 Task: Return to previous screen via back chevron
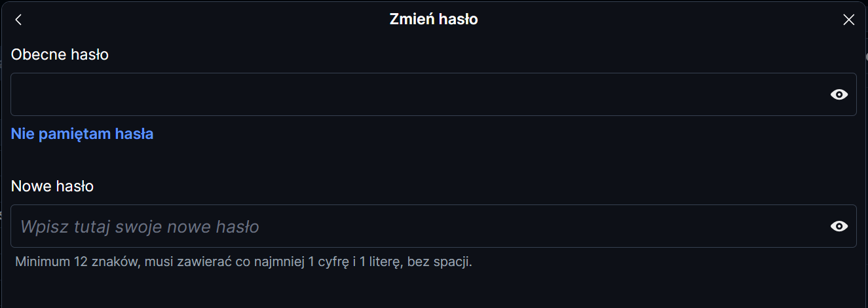point(18,20)
